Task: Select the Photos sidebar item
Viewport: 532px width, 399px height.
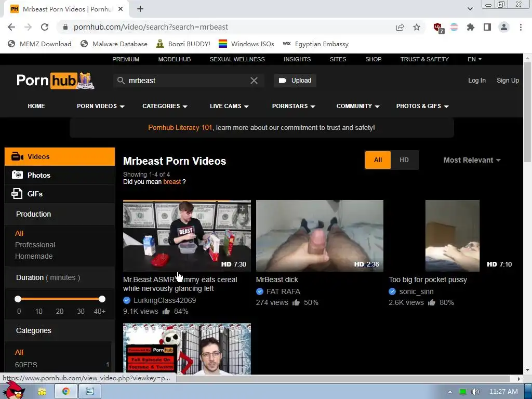Action: 60,175
